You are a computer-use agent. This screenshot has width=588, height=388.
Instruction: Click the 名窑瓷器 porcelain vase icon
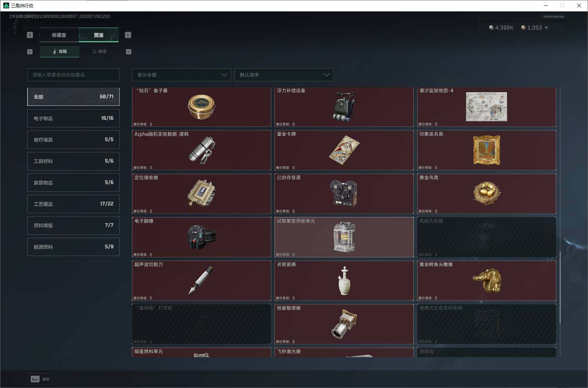tap(344, 281)
